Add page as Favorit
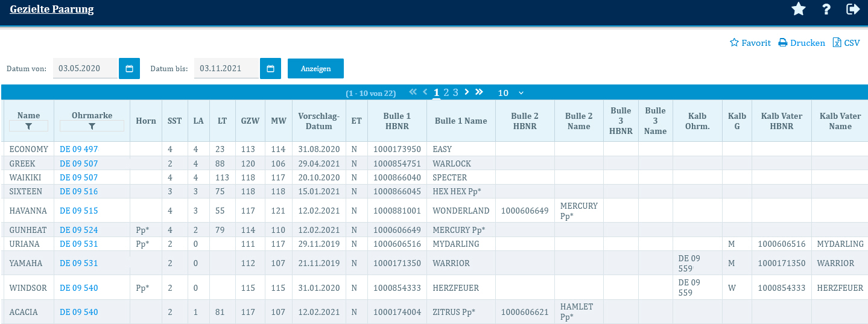This screenshot has width=868, height=324. pos(750,43)
